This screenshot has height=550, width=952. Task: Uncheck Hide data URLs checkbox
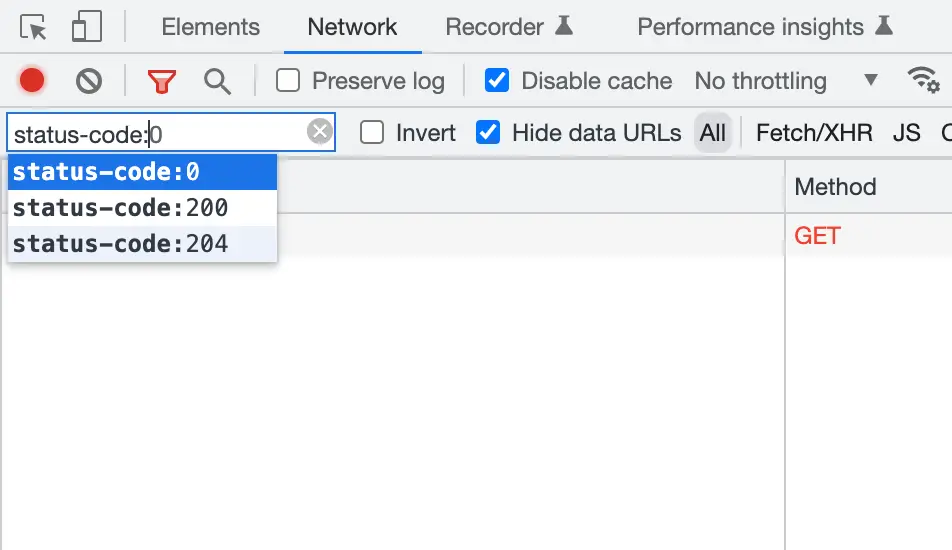[x=488, y=132]
